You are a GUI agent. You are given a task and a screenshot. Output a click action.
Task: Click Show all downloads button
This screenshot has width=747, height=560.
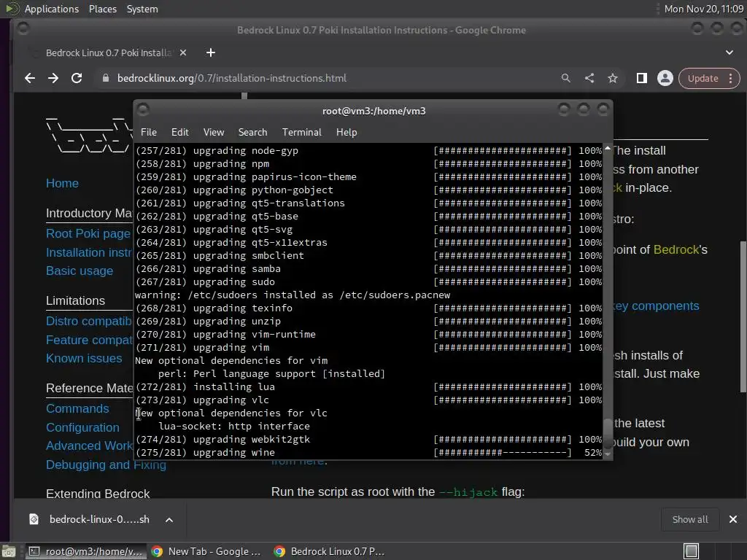coord(690,519)
